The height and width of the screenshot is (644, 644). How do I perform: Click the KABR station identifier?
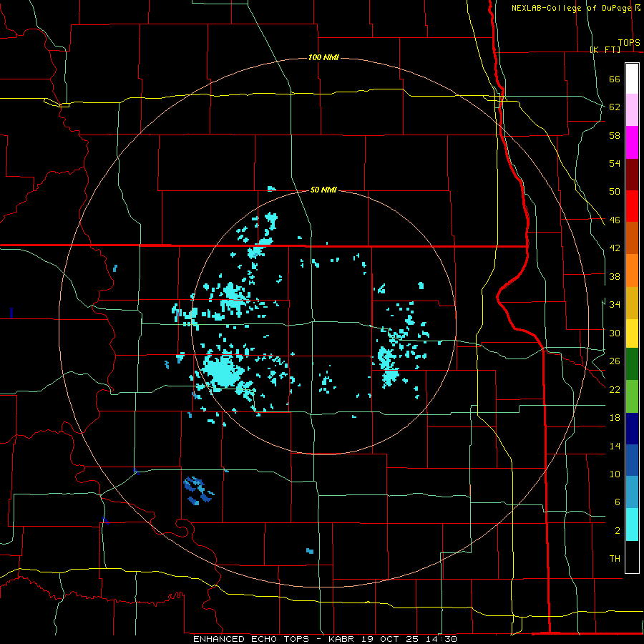coord(341,639)
